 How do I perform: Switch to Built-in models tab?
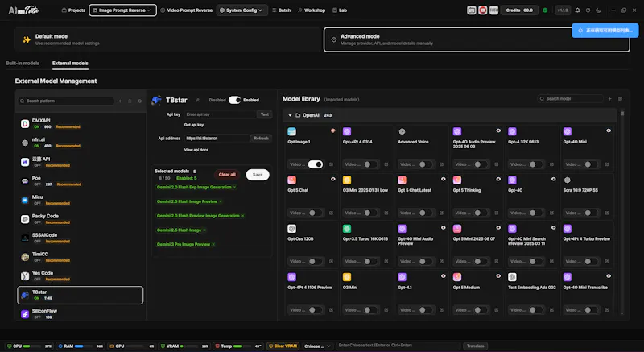(23, 64)
